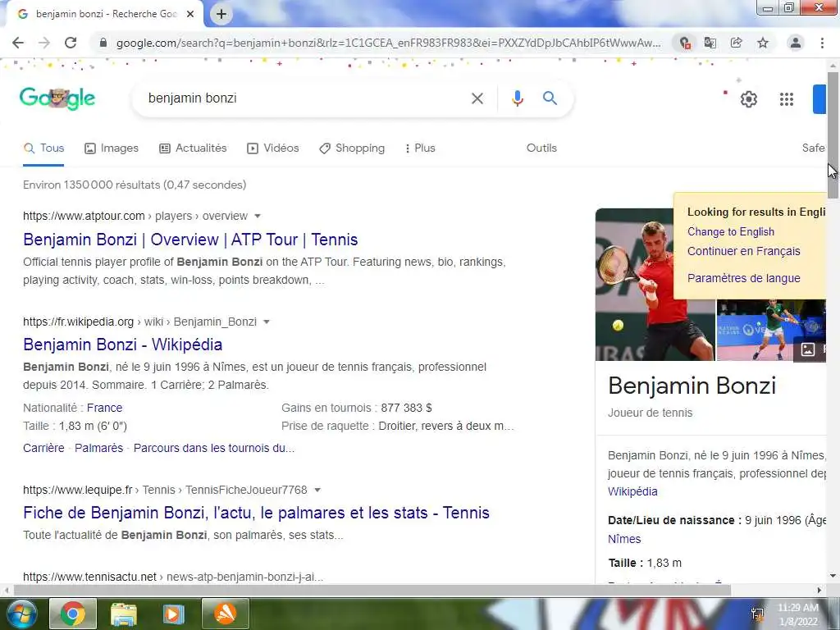
Task: Share this page icon in address bar
Action: click(x=737, y=43)
